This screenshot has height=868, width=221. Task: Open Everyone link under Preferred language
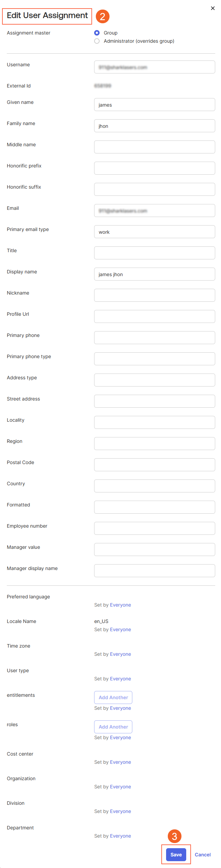(x=120, y=605)
